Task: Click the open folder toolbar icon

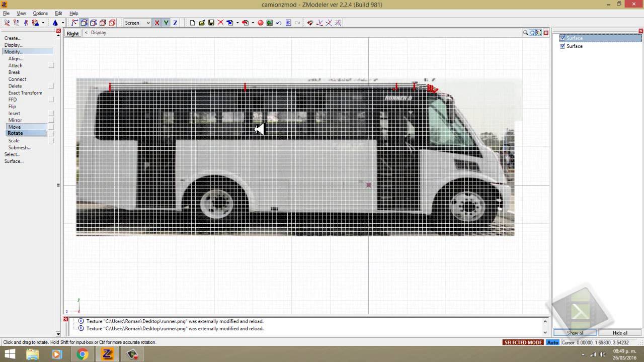Action: pos(202,23)
